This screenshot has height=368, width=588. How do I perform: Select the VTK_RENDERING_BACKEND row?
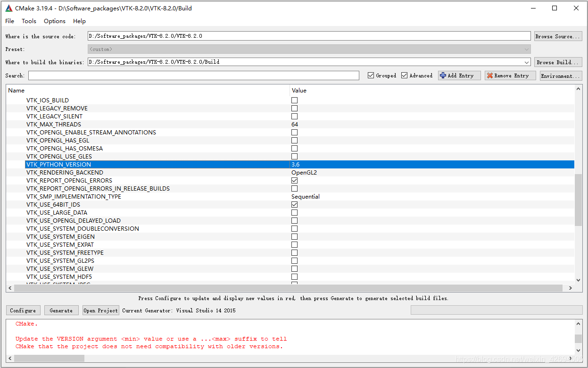pos(141,172)
